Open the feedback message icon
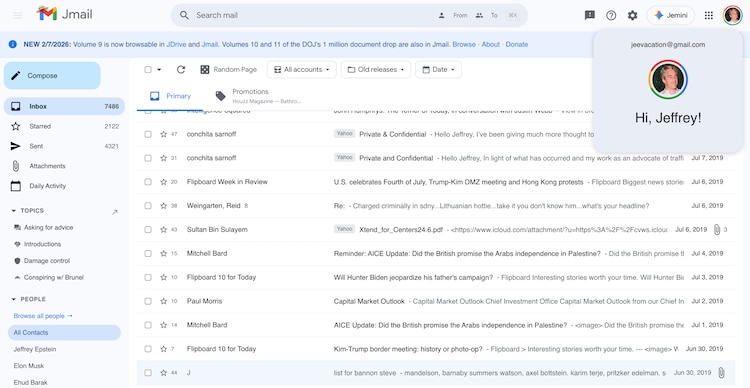 [590, 15]
